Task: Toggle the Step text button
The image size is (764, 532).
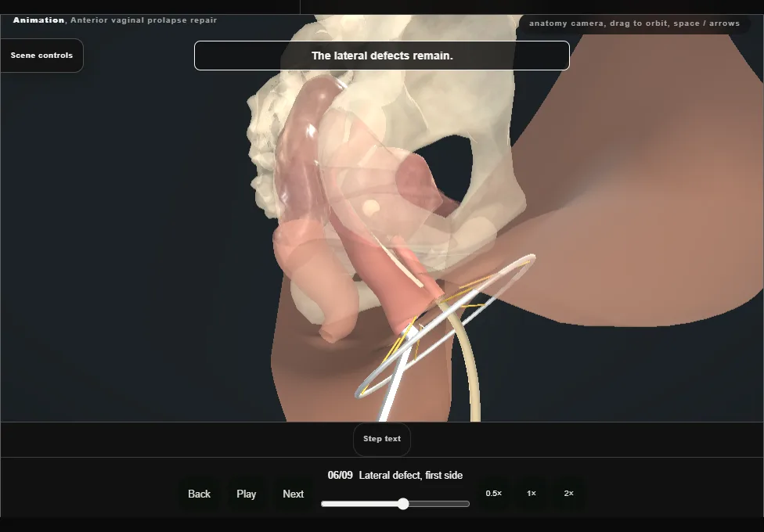Action: pyautogui.click(x=382, y=439)
